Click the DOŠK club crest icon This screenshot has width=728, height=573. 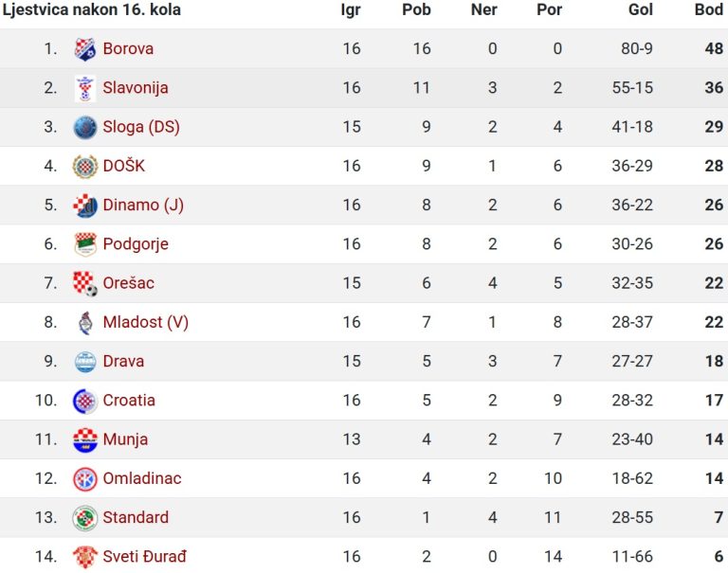coord(85,166)
